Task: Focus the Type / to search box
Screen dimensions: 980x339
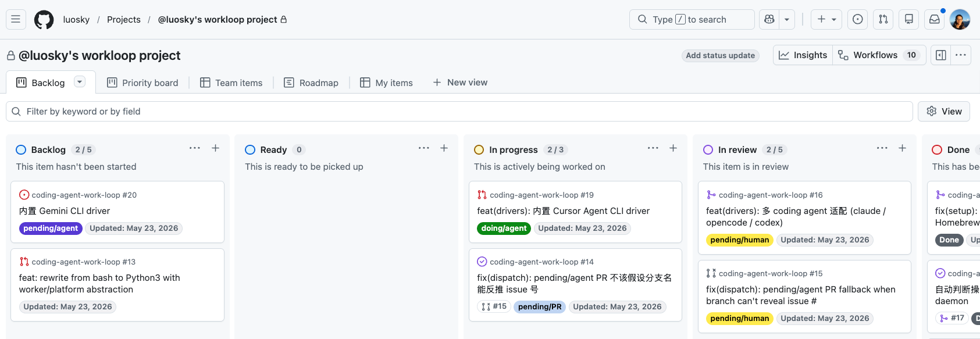Action: click(x=692, y=19)
